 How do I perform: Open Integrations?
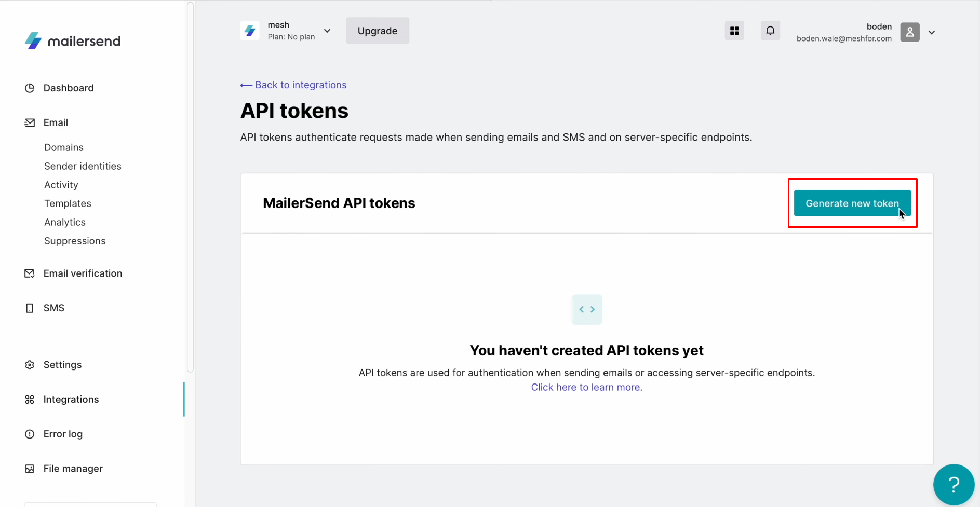71,400
